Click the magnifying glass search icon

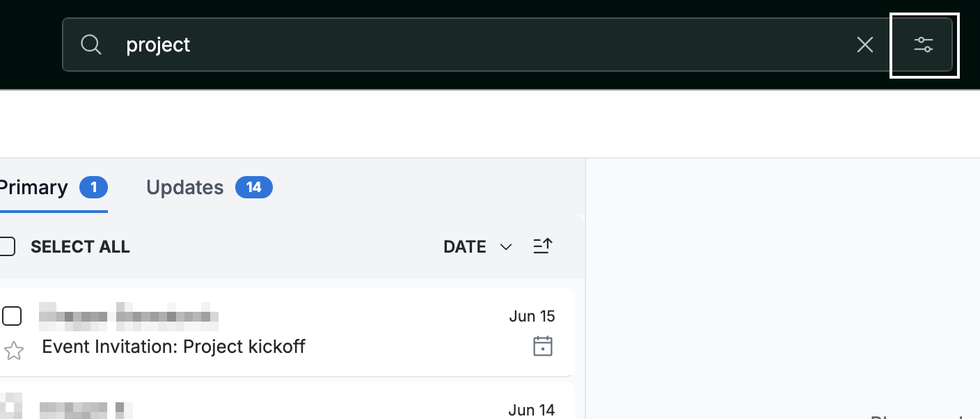91,45
